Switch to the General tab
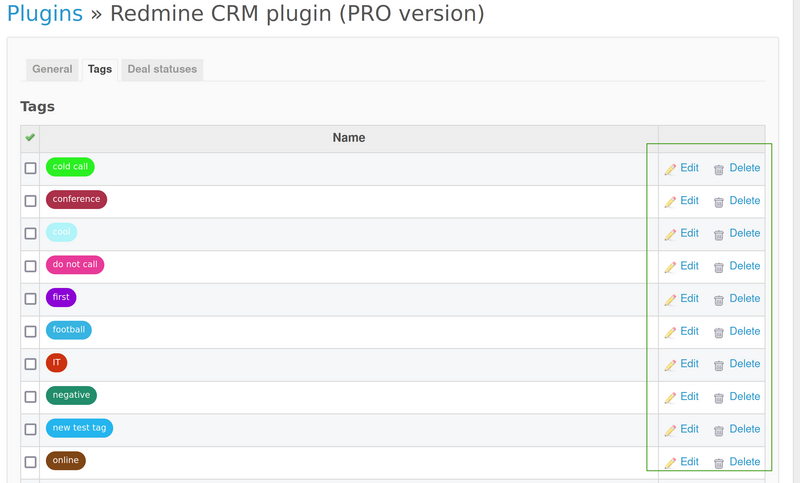The width and height of the screenshot is (800, 483). [52, 69]
